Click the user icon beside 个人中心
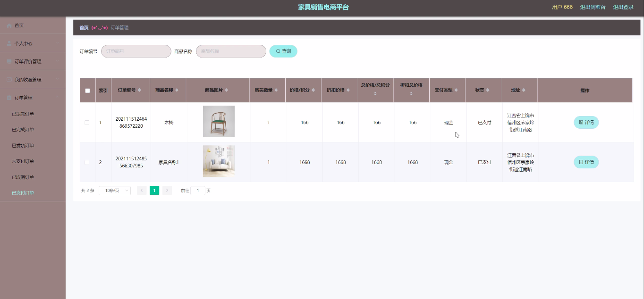This screenshot has height=299, width=644. coord(9,43)
